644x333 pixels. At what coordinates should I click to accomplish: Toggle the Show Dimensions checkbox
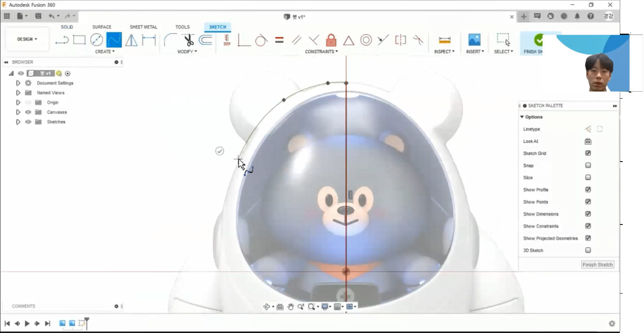pos(588,214)
